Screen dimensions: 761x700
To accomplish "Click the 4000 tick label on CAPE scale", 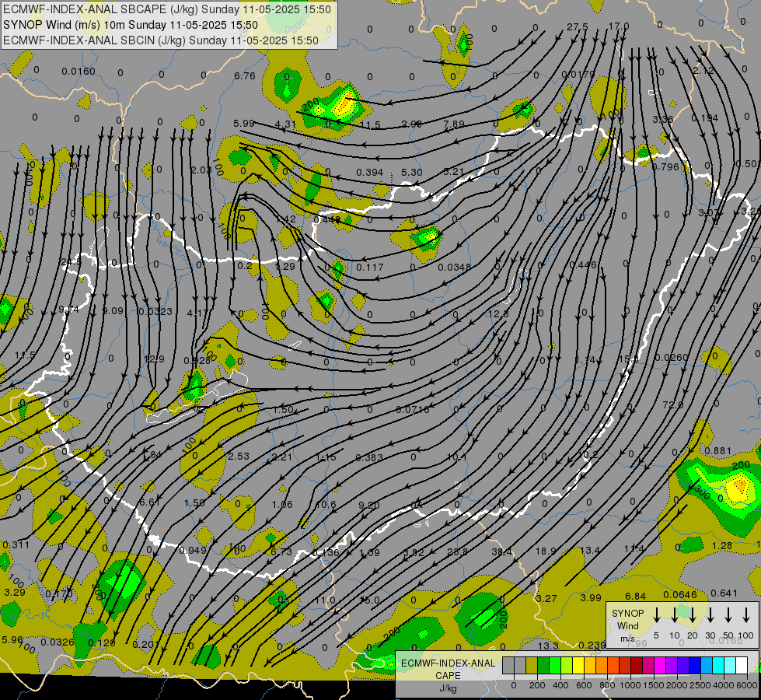I will (x=724, y=685).
